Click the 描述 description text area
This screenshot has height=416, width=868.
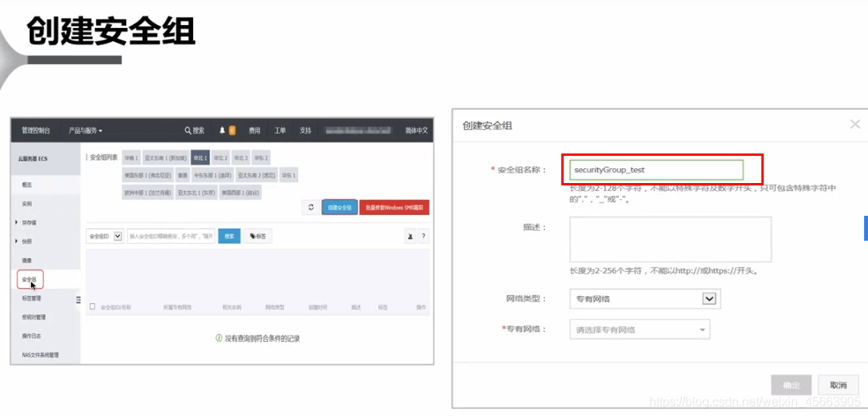pos(670,239)
